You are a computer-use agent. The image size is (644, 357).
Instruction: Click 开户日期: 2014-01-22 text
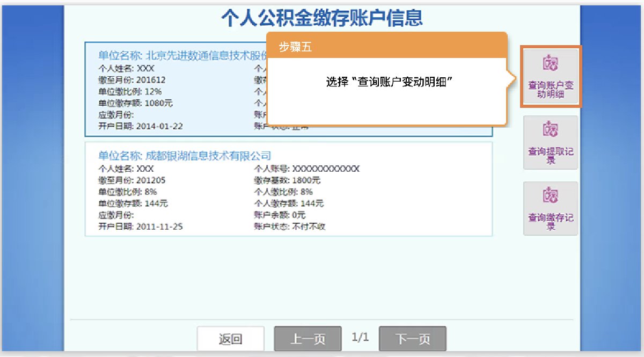click(140, 126)
